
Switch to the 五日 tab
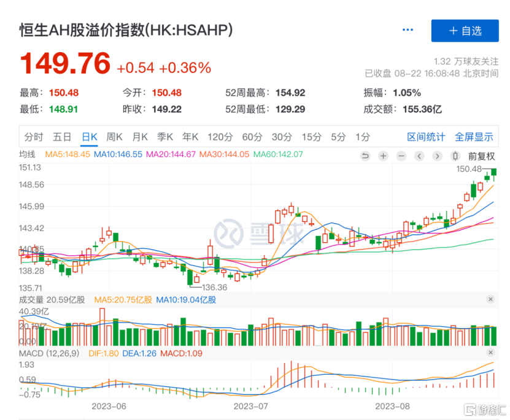tap(62, 137)
